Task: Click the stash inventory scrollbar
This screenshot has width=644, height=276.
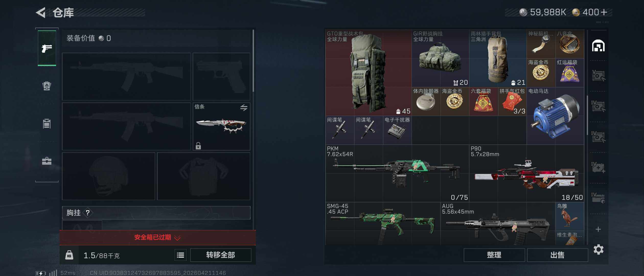Action: click(x=587, y=115)
